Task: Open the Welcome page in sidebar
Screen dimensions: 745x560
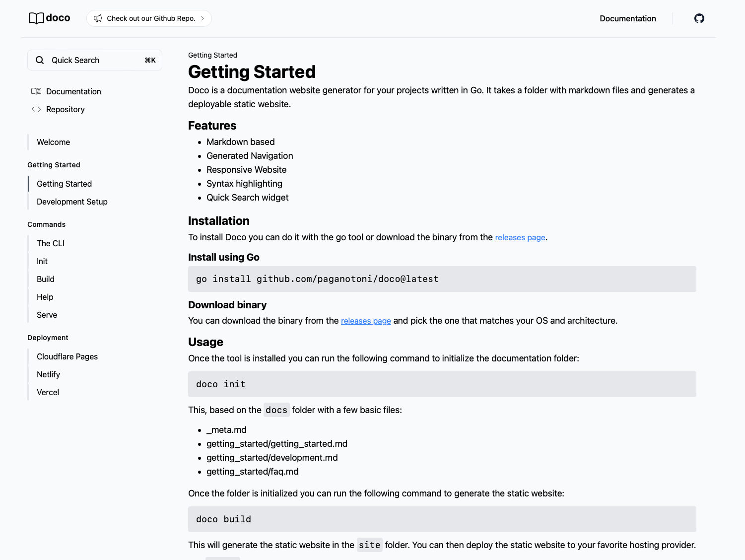Action: [53, 142]
